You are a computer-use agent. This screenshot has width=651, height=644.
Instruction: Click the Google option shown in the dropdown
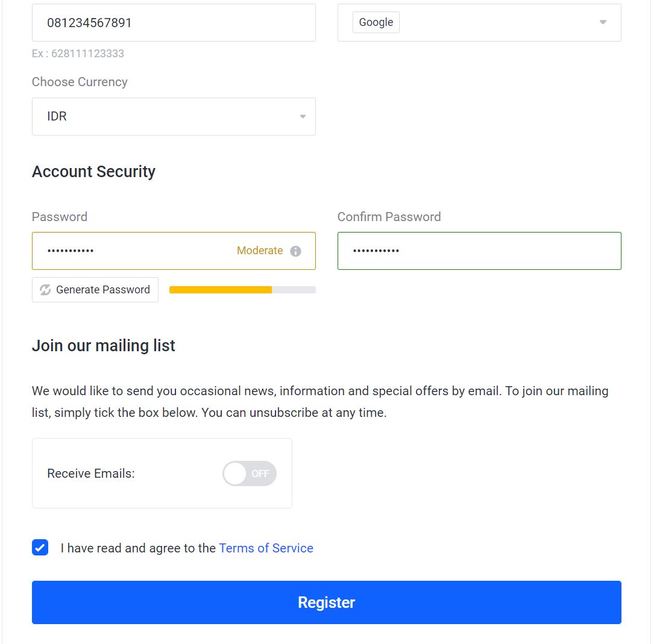pyautogui.click(x=376, y=22)
